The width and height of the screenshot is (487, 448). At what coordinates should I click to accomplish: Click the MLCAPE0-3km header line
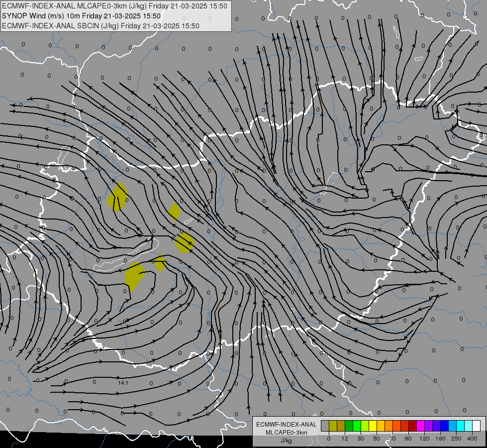pos(114,6)
